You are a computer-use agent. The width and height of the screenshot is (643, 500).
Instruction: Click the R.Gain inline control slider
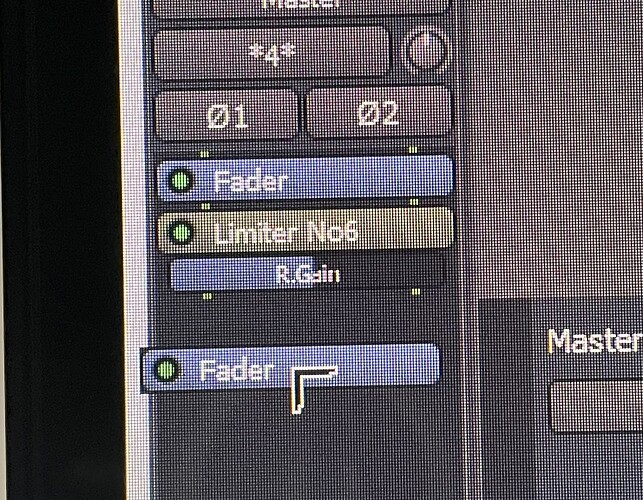pos(308,274)
